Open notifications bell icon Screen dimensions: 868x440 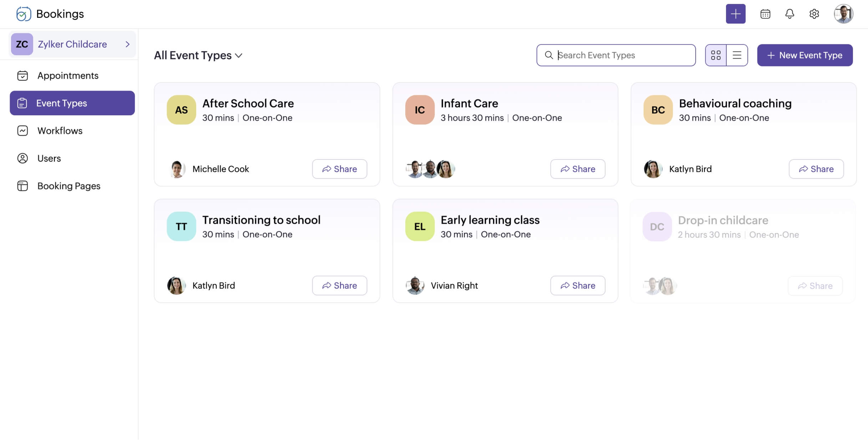click(790, 14)
